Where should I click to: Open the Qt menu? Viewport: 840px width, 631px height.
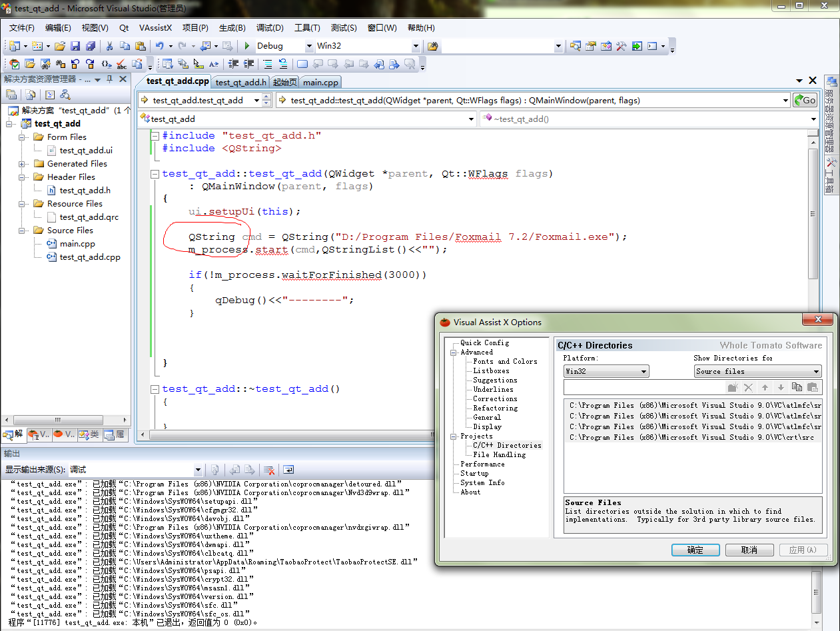click(x=124, y=28)
